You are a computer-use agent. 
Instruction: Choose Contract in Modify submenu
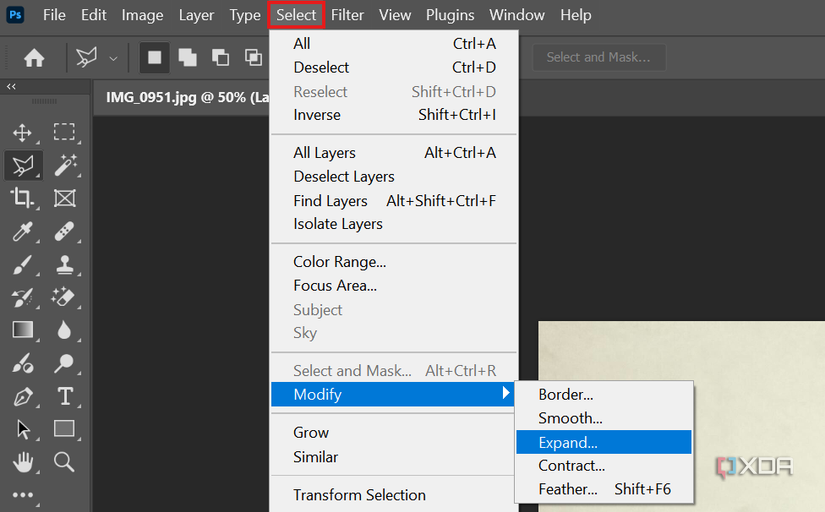(x=604, y=466)
